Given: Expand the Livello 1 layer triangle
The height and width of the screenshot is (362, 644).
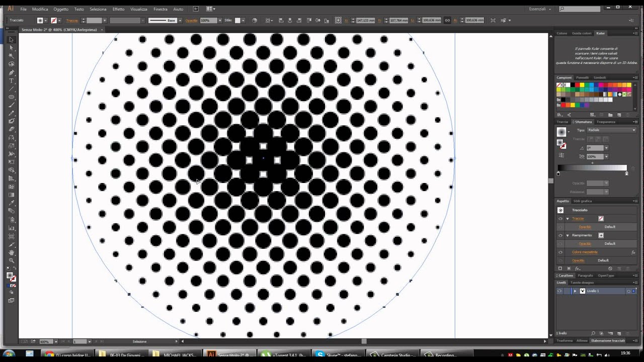Looking at the screenshot, I should [x=575, y=291].
